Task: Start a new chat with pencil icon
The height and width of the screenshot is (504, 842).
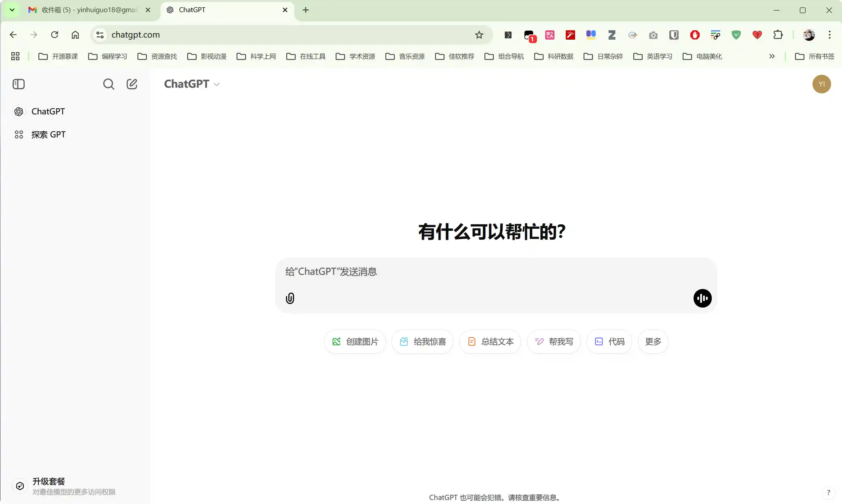Action: pos(132,84)
